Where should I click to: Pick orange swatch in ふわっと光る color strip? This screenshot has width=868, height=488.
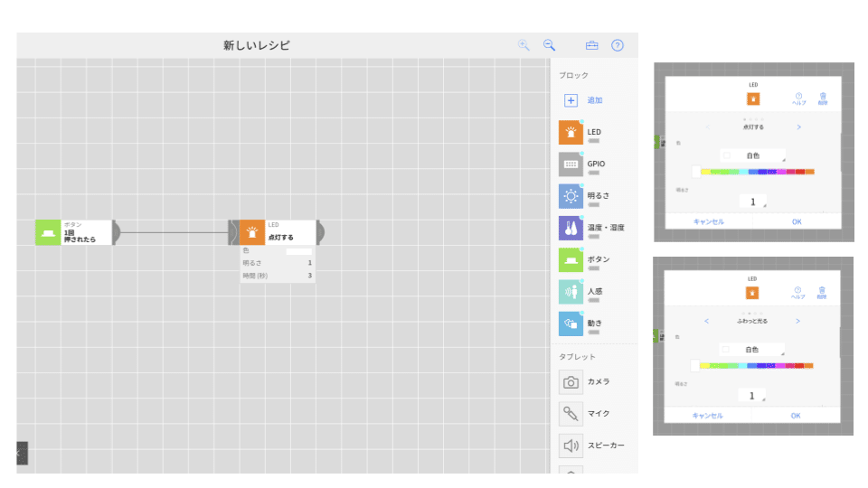(x=808, y=366)
